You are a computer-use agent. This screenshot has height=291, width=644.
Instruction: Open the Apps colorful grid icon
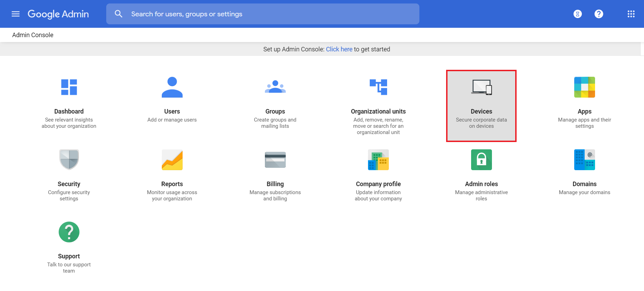coord(584,87)
